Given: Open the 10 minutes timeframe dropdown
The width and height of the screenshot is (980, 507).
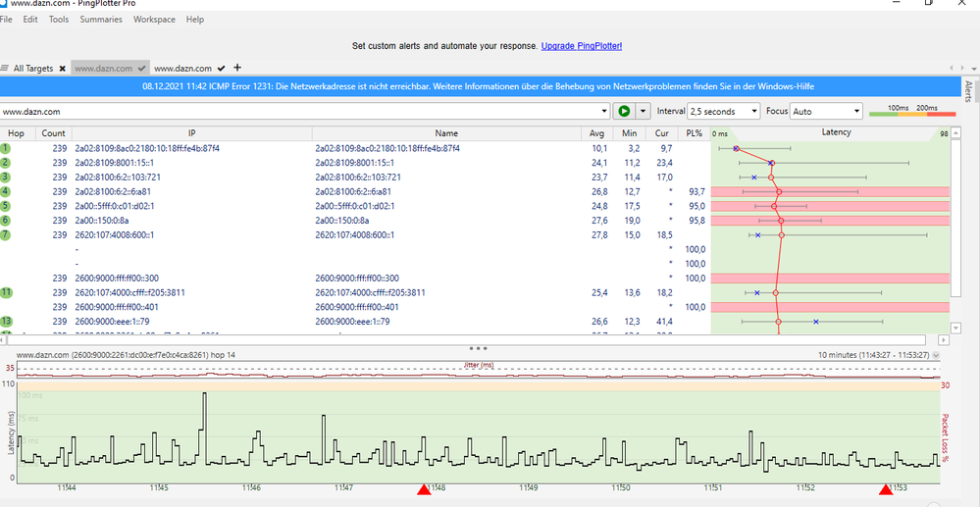Looking at the screenshot, I should coord(936,355).
